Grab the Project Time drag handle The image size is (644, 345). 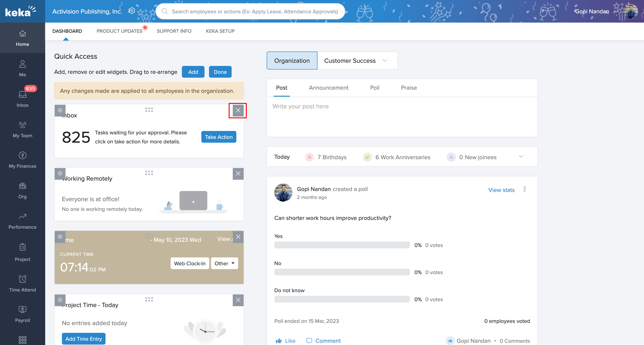click(149, 299)
